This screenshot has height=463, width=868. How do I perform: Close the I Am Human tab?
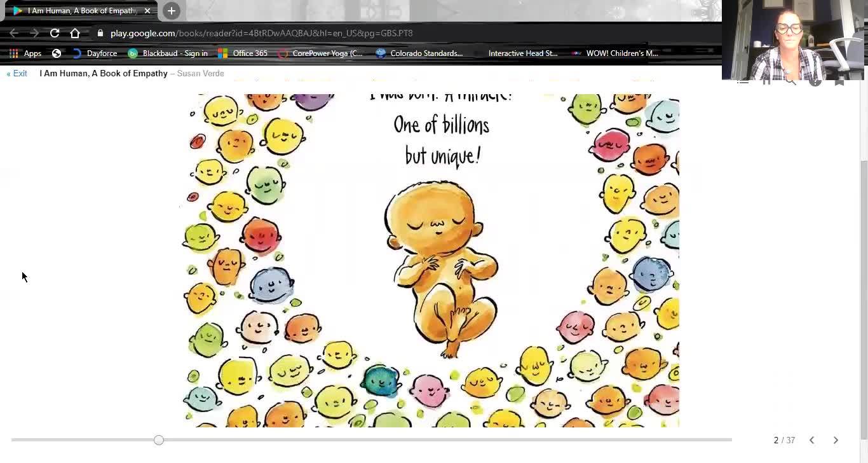(147, 11)
